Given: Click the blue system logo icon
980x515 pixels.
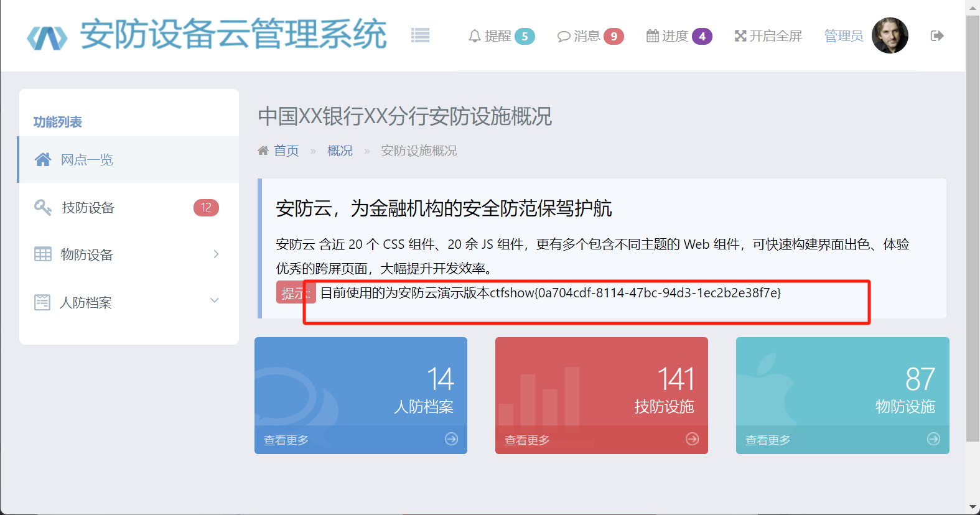Looking at the screenshot, I should pos(47,37).
